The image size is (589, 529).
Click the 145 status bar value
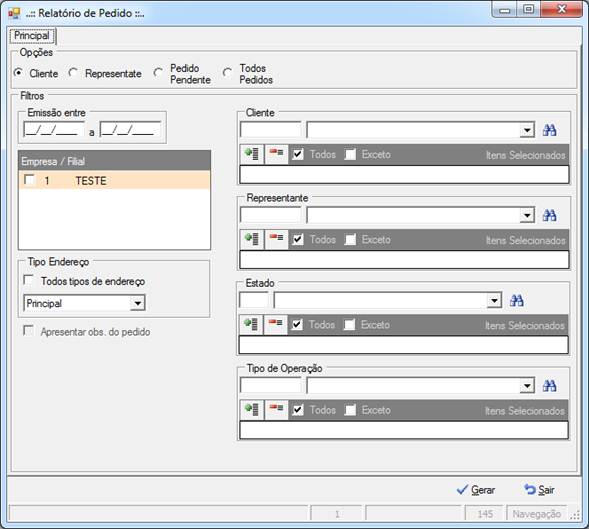[484, 514]
